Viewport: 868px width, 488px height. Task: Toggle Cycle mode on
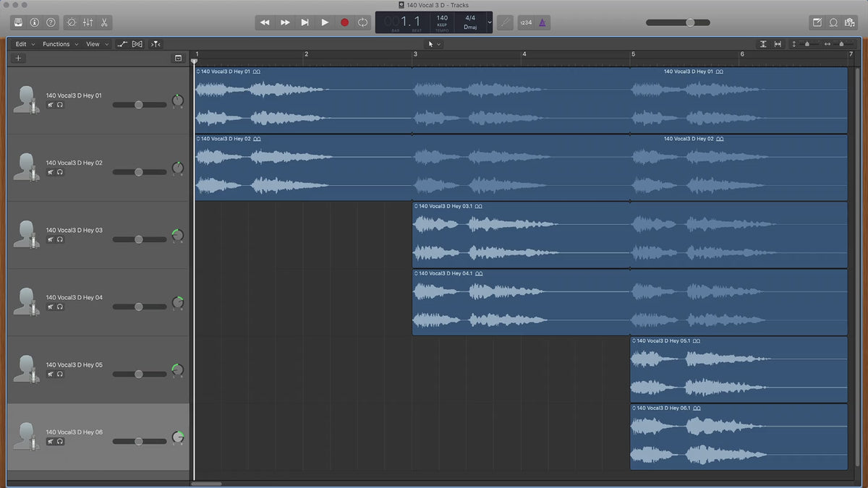pyautogui.click(x=363, y=22)
